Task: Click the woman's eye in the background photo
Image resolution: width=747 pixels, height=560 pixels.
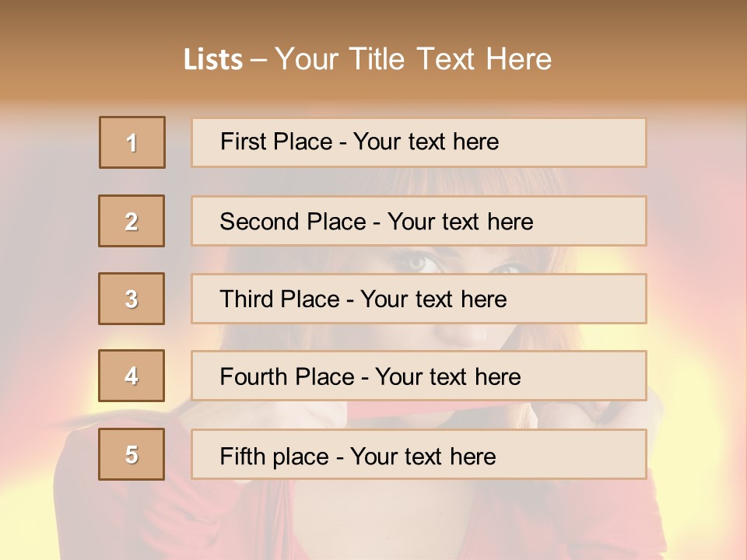Action: [x=421, y=261]
